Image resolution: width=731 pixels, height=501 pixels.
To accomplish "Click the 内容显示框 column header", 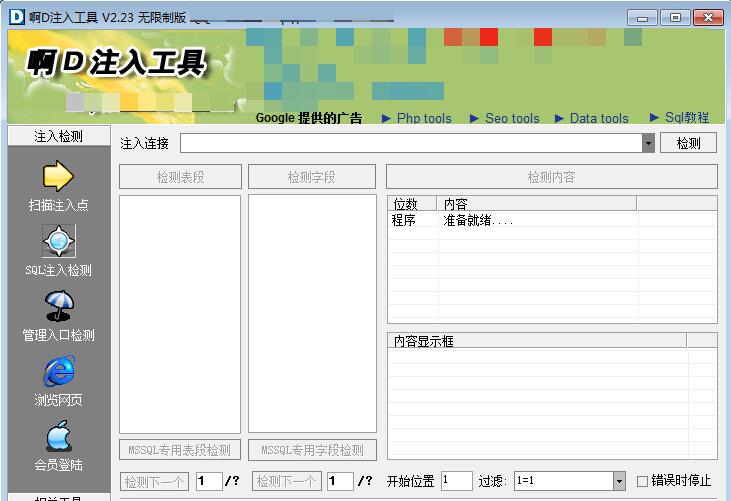I will [x=537, y=341].
